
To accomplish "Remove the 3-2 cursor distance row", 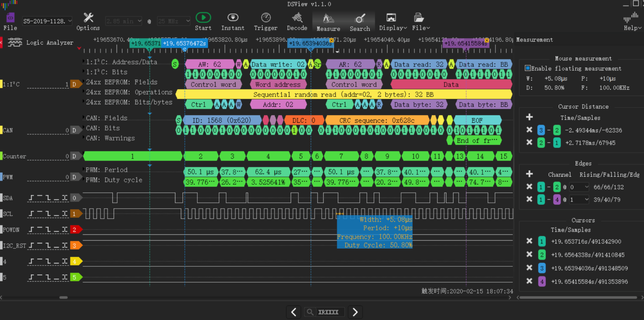I will point(529,130).
